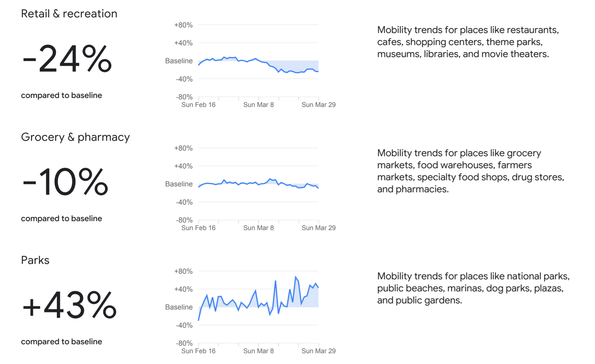This screenshot has width=595, height=364.
Task: Click the +40% label on Parks chart
Action: (x=183, y=289)
